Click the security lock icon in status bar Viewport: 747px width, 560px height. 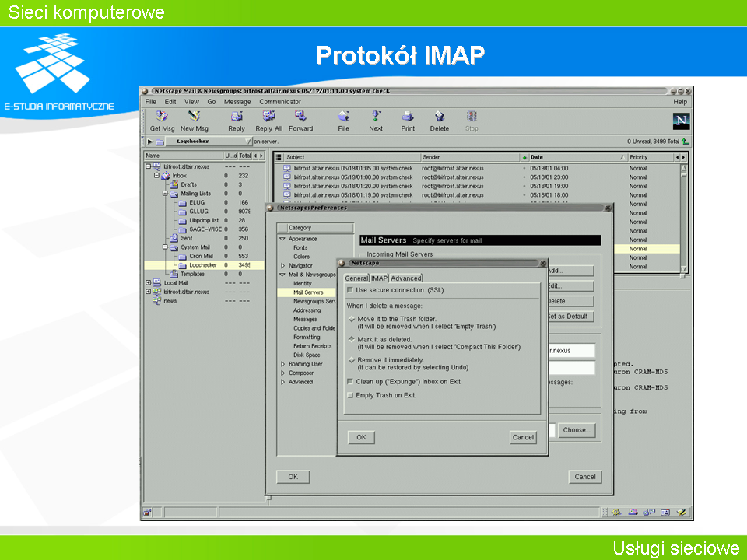(147, 513)
